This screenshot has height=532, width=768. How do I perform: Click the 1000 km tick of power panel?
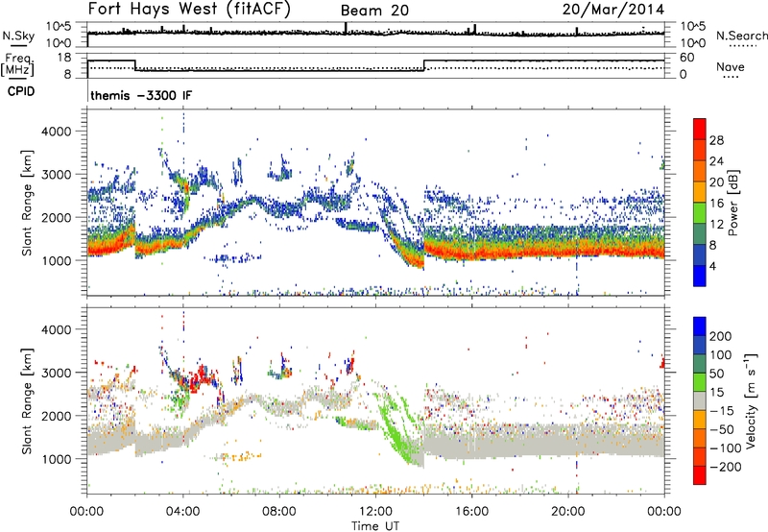(x=56, y=260)
